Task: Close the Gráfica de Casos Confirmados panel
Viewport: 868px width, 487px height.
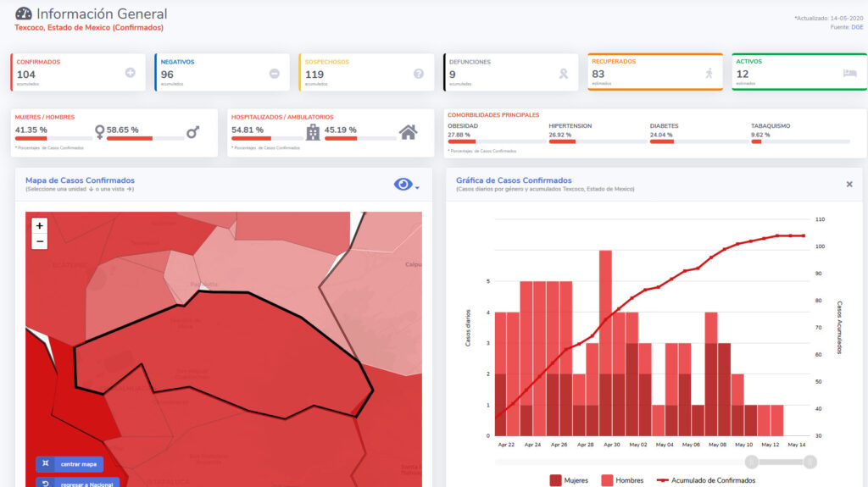Action: pyautogui.click(x=849, y=184)
